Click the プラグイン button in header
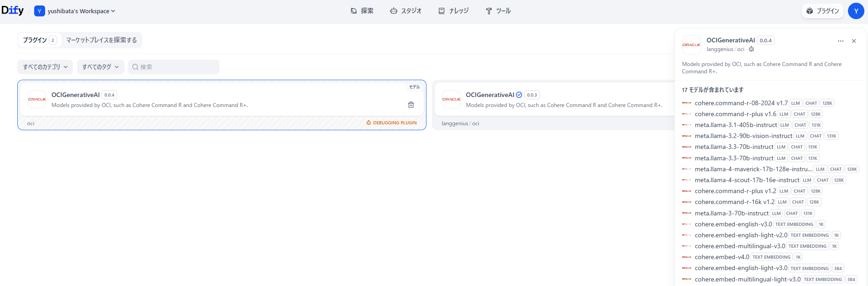868x286 pixels. pos(822,11)
